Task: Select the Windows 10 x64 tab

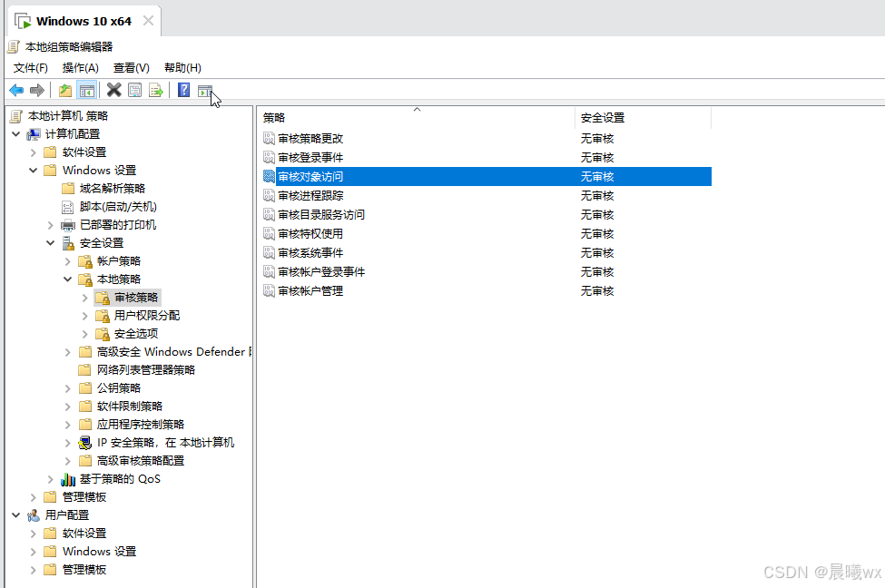Action: (84, 22)
